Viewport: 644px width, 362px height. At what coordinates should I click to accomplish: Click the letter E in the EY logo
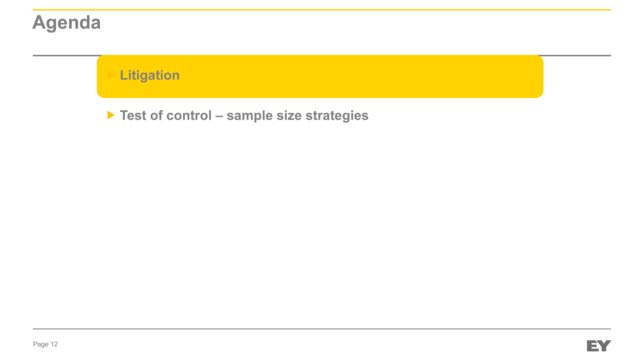click(x=593, y=346)
